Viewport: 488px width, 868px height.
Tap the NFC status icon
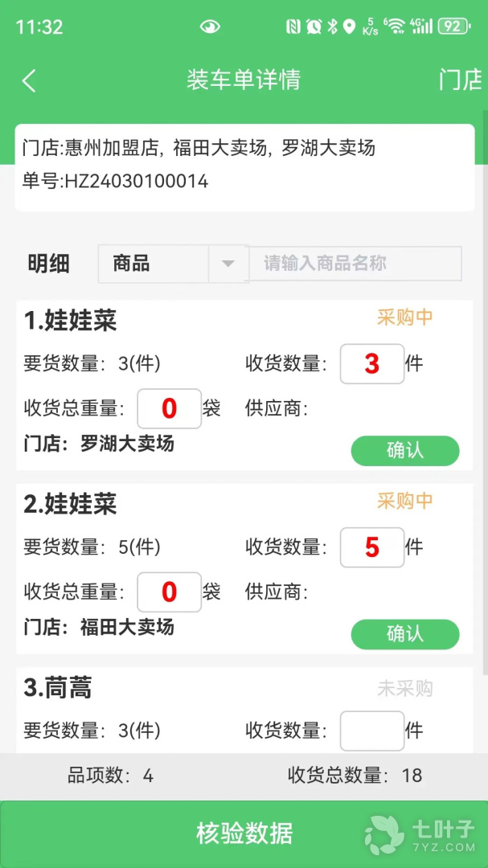click(x=293, y=27)
